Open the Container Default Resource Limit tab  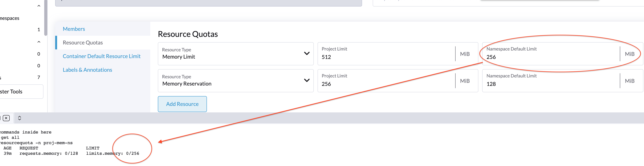(x=102, y=56)
